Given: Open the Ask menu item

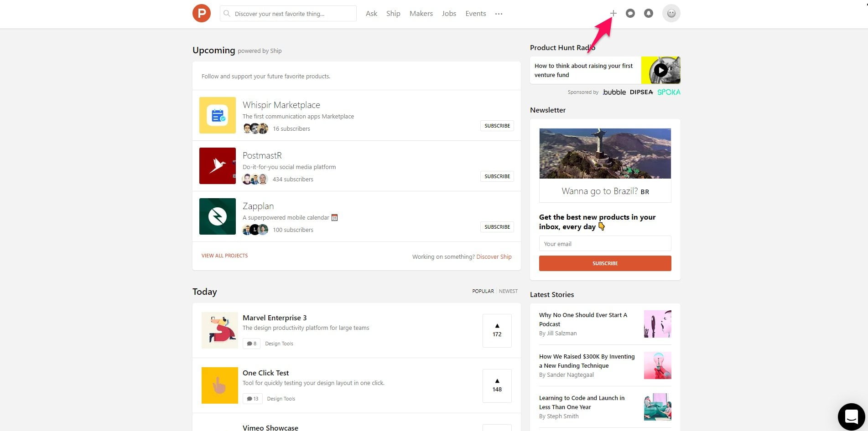Looking at the screenshot, I should (x=371, y=14).
